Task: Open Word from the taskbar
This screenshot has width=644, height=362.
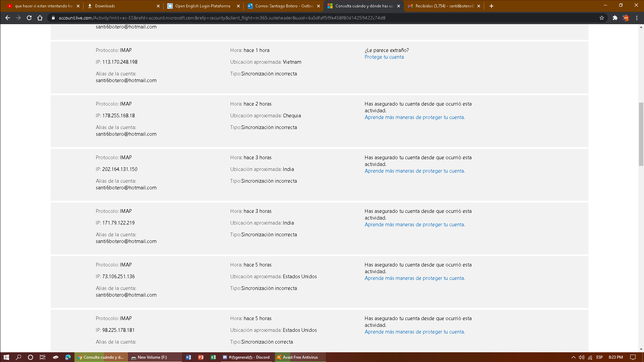Action: point(188,357)
